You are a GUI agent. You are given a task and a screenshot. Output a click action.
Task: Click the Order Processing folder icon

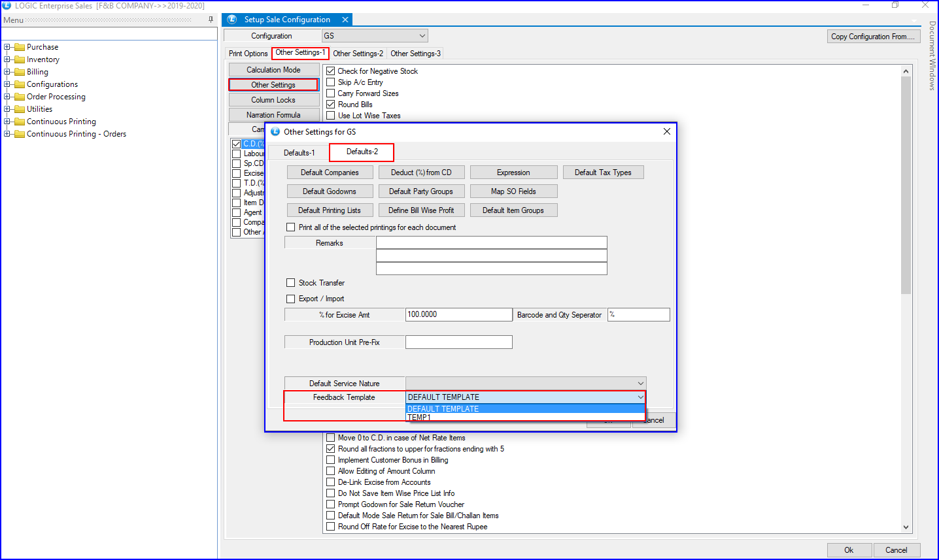[x=20, y=97]
